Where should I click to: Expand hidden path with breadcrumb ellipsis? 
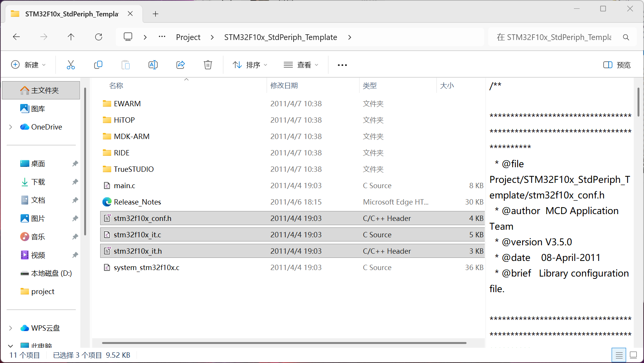point(162,37)
